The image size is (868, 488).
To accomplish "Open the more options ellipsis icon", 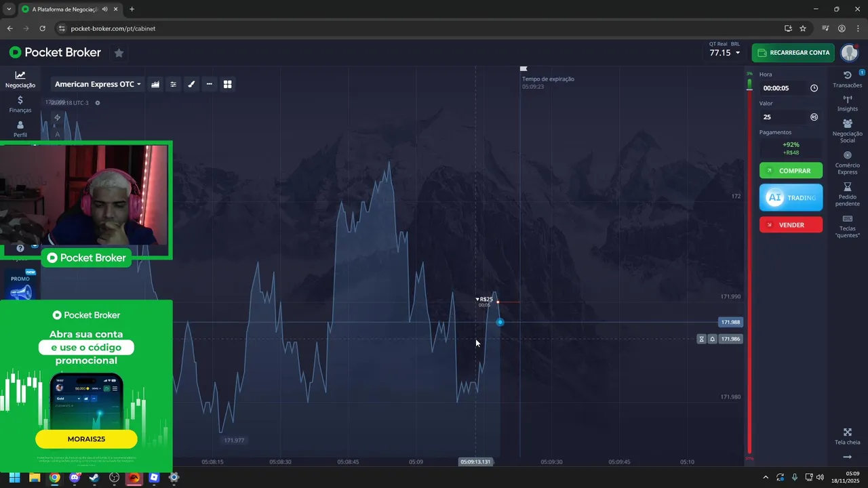I will click(209, 84).
